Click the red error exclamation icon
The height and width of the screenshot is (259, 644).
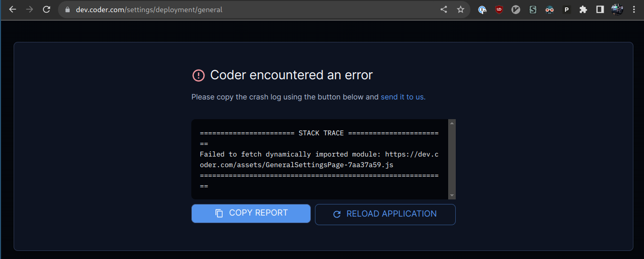198,76
